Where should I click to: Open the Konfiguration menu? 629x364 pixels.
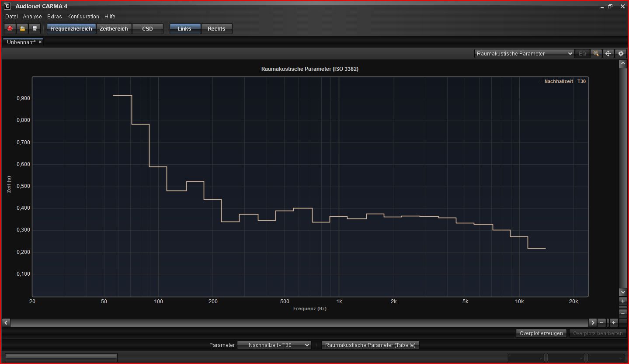click(x=83, y=17)
